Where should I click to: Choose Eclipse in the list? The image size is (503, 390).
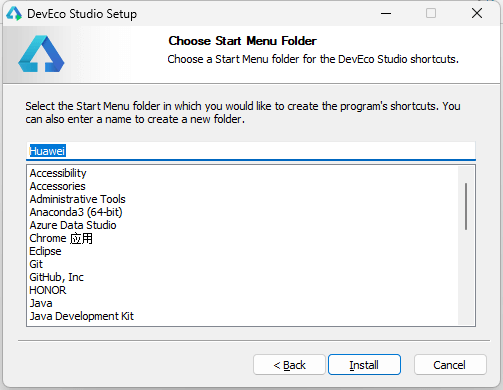click(45, 251)
